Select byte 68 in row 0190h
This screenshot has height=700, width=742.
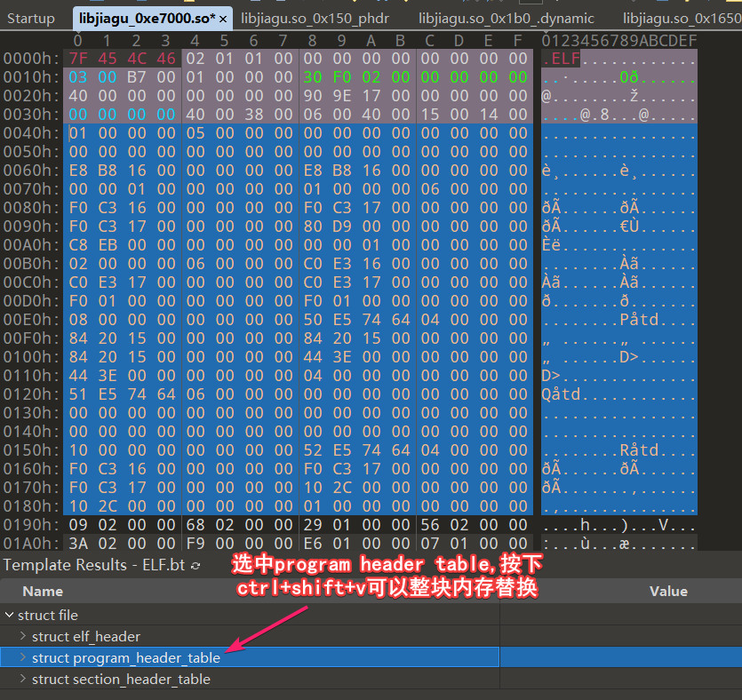pos(195,525)
